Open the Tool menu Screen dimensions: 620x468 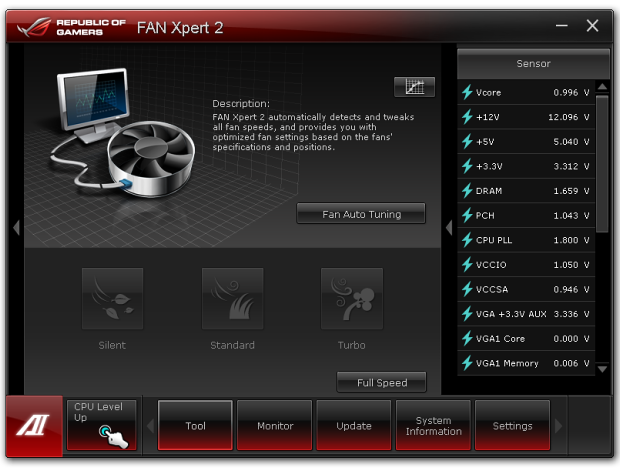tap(195, 425)
